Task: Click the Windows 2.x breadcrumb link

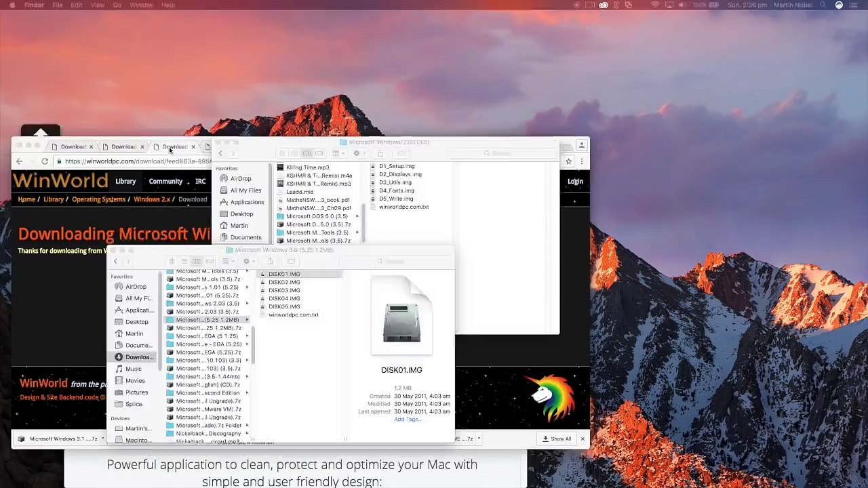Action: coord(152,199)
